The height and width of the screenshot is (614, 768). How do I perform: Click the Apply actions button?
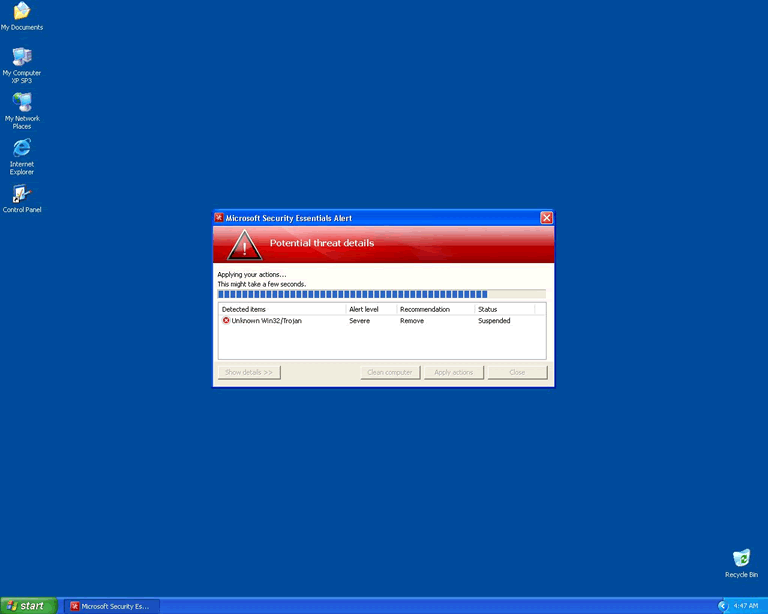point(454,372)
